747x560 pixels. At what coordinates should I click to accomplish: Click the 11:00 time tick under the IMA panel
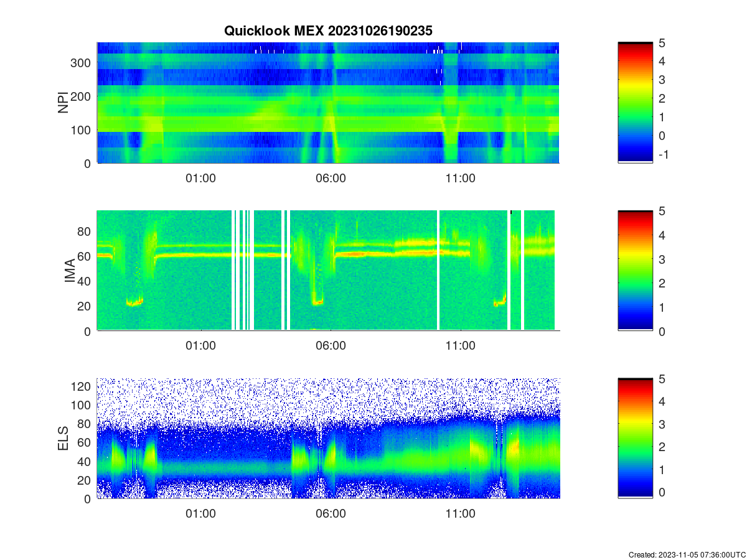(461, 346)
